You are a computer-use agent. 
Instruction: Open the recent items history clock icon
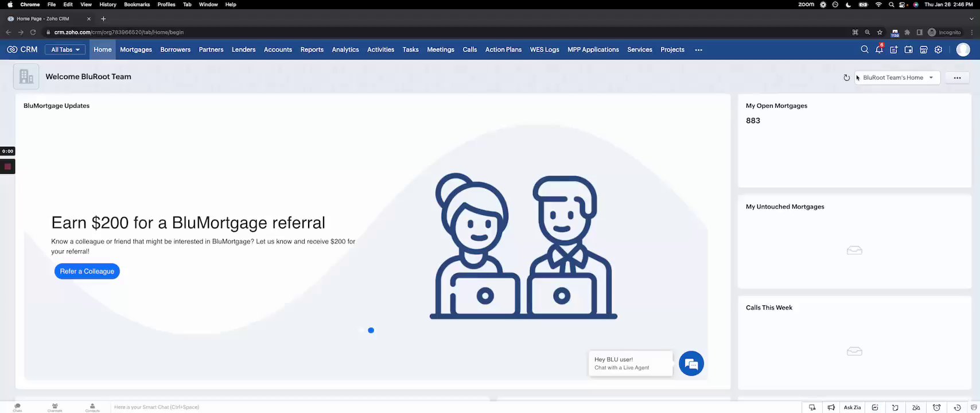pos(957,407)
